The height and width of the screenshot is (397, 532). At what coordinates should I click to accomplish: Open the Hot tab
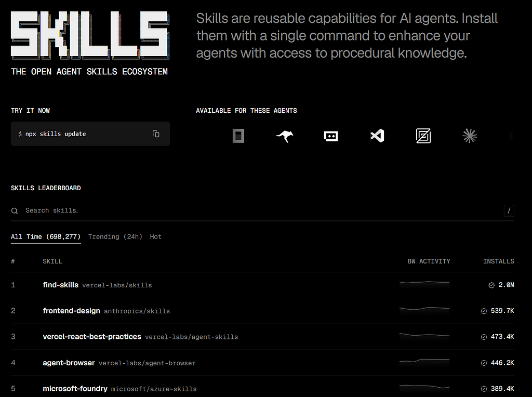(x=156, y=237)
